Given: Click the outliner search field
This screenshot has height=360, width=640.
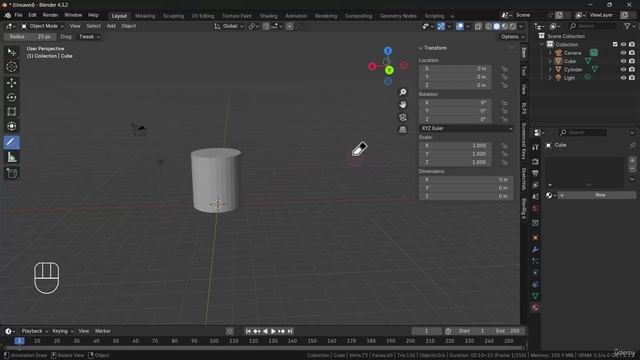Looking at the screenshot, I should click(x=592, y=26).
